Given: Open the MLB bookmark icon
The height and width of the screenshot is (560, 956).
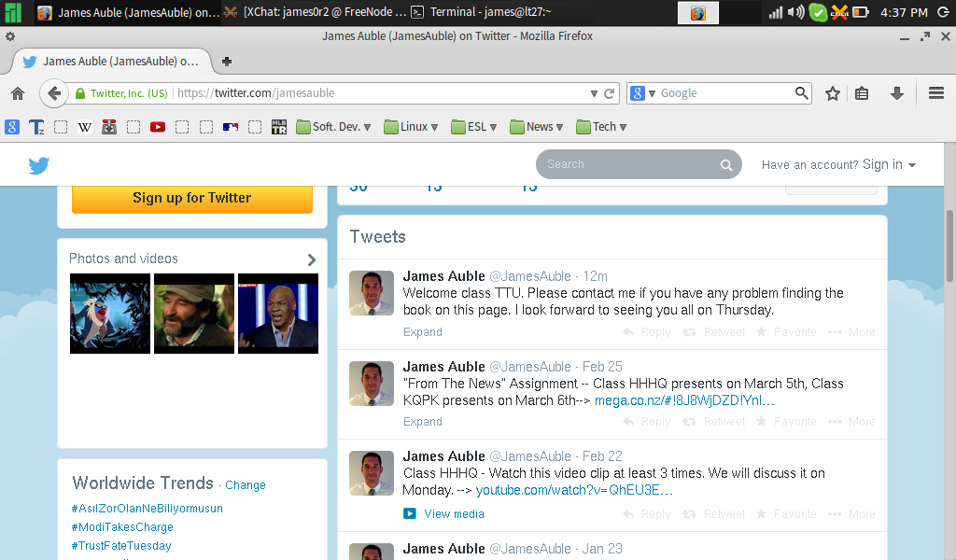Looking at the screenshot, I should pos(231,127).
